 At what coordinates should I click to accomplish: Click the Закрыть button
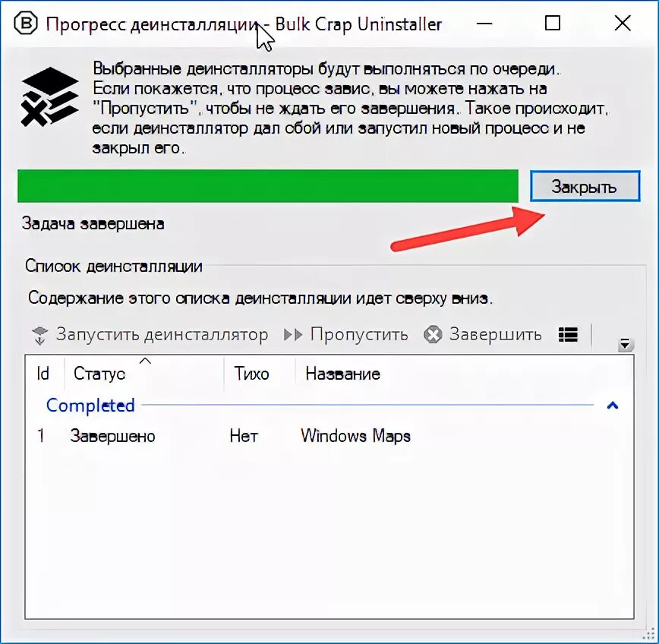click(585, 186)
